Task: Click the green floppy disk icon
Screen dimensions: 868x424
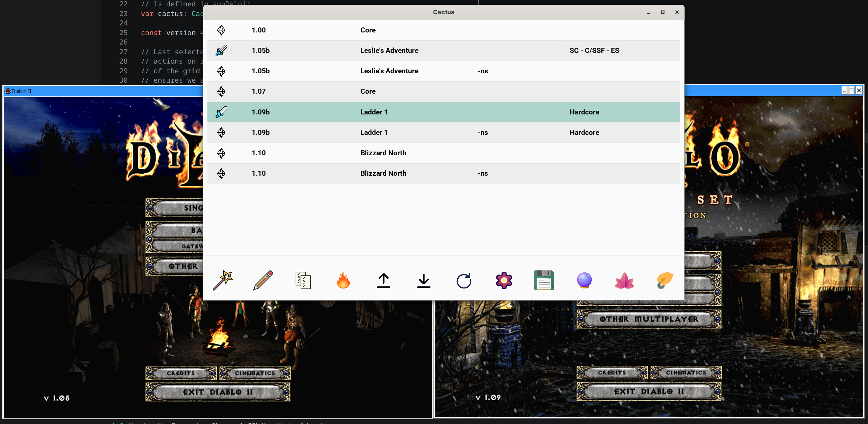Action: pos(544,280)
